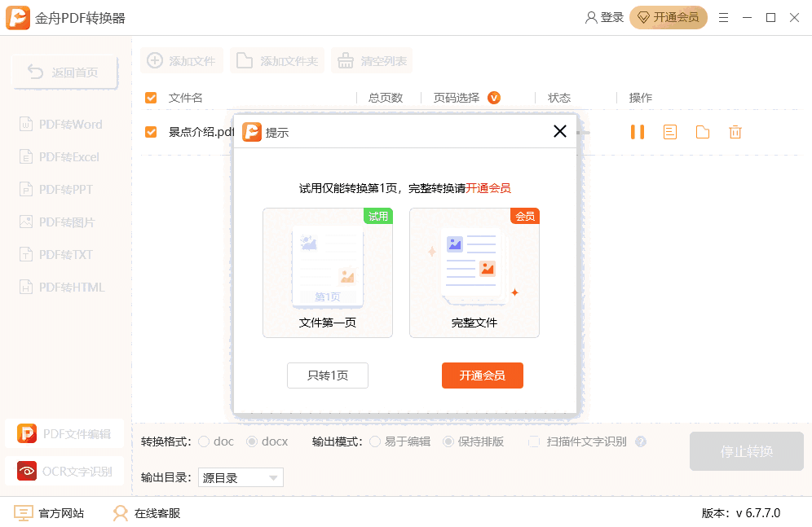The height and width of the screenshot is (527, 812).
Task: Switch to PDF转Excel in sidebar
Action: tap(60, 156)
